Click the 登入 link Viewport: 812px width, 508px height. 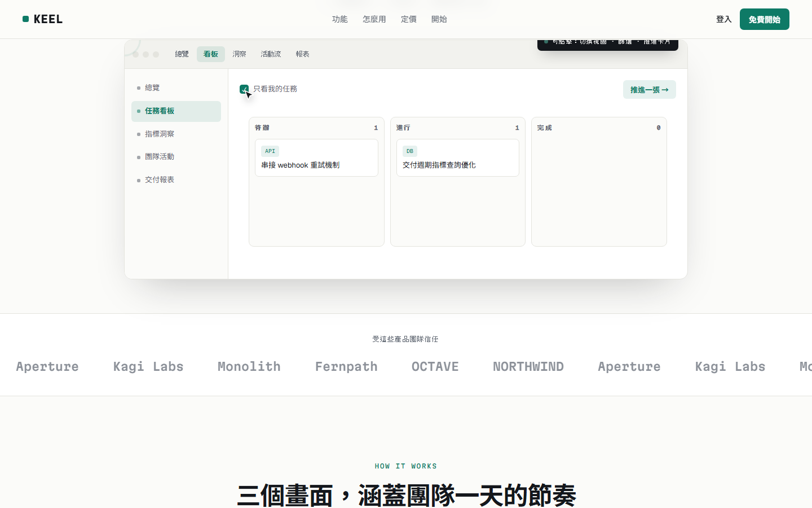pyautogui.click(x=723, y=19)
